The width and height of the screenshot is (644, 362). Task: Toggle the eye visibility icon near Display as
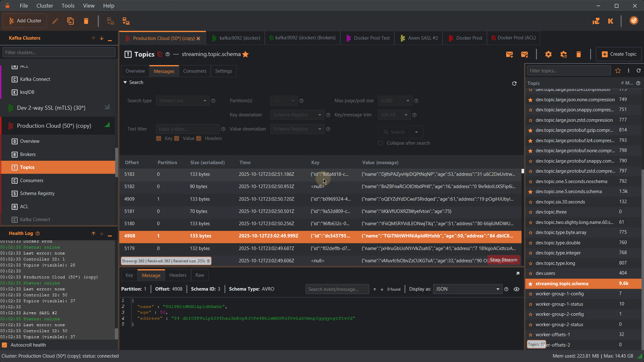(x=517, y=289)
